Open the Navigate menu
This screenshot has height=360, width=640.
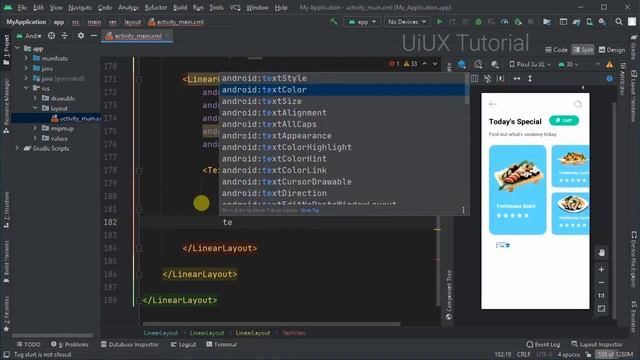coord(80,7)
